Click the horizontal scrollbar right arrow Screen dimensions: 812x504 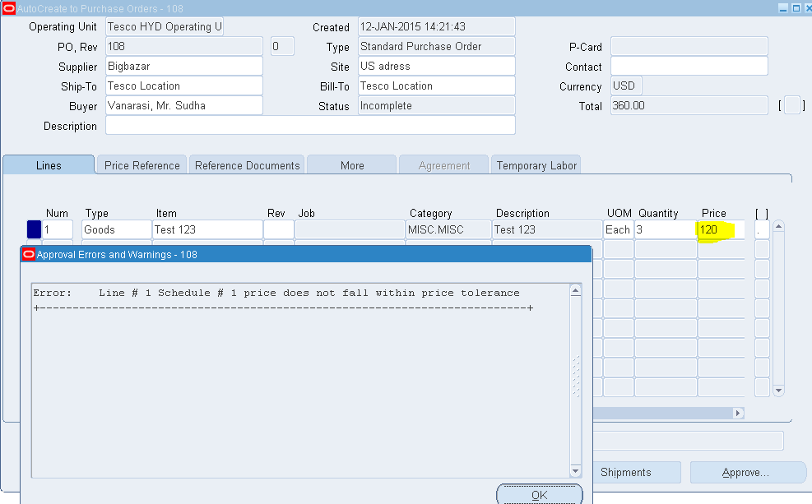click(739, 413)
